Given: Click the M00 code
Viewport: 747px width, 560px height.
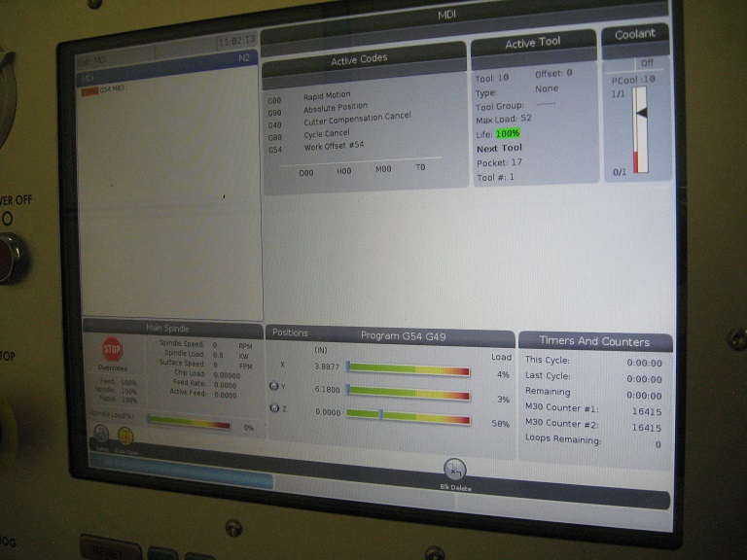Looking at the screenshot, I should click(383, 169).
